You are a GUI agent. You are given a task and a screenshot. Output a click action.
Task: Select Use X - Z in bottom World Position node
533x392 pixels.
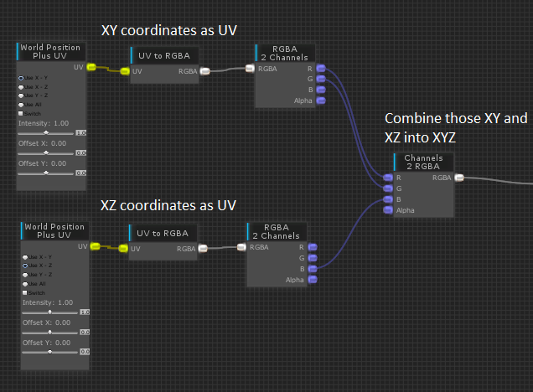tap(37, 266)
